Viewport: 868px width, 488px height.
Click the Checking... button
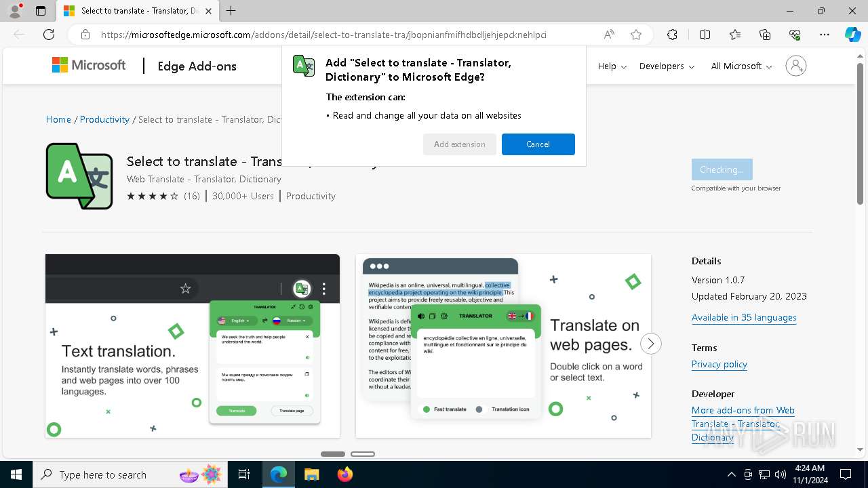[722, 169]
